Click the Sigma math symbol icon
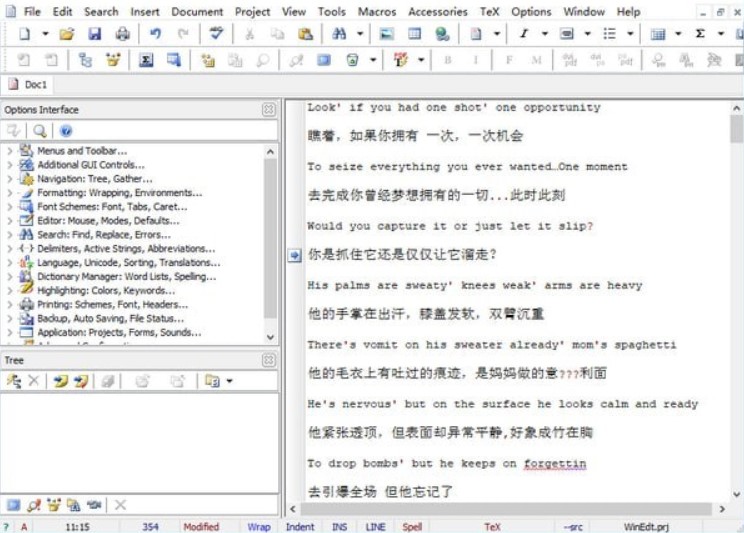 700,33
